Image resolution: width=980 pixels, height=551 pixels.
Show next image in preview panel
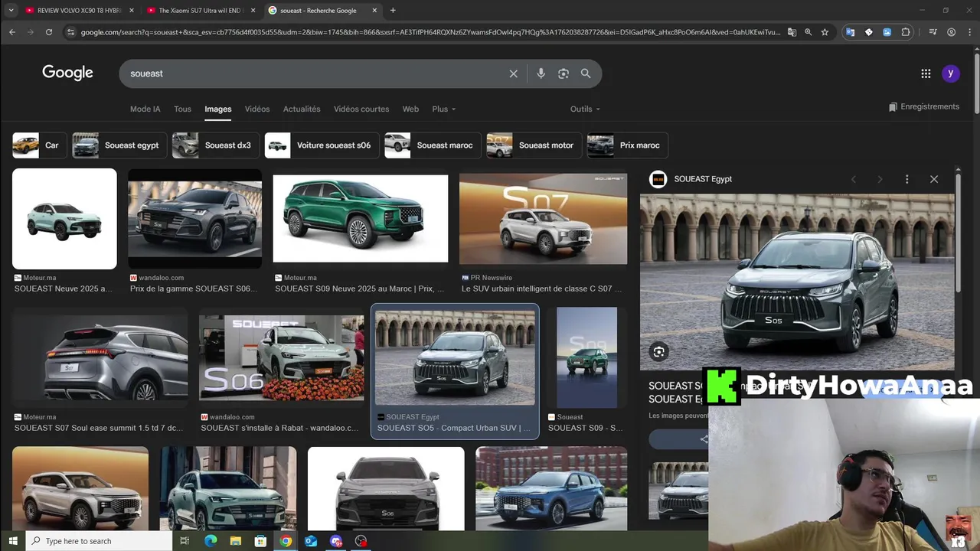(x=880, y=179)
